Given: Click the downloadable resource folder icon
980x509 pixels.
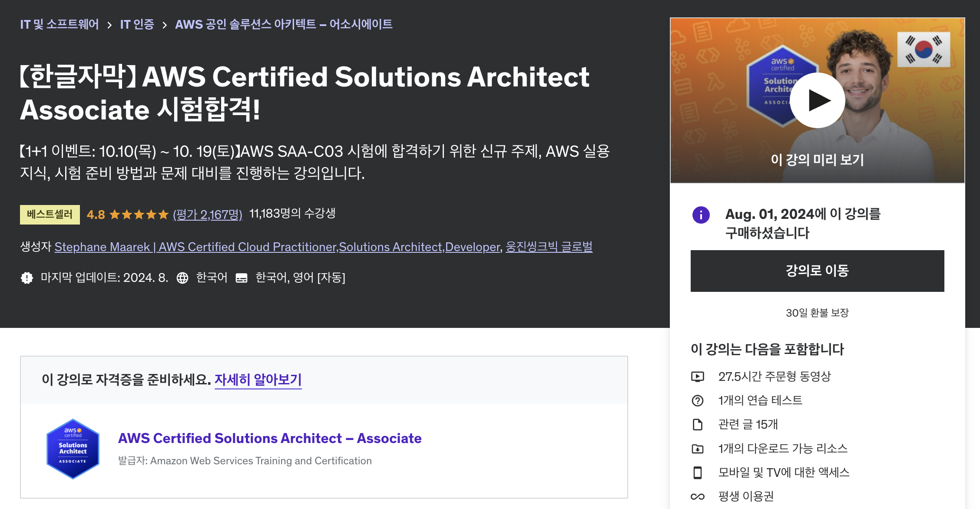Looking at the screenshot, I should pos(697,449).
